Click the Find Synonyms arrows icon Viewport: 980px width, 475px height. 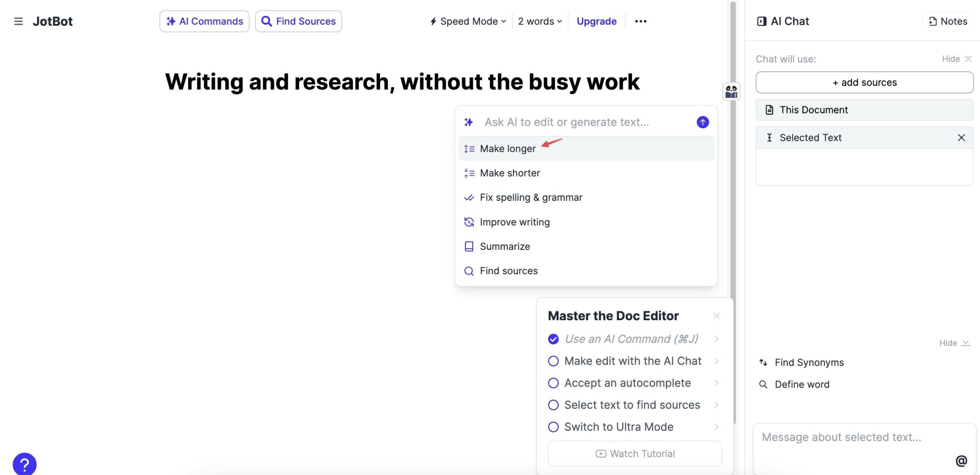click(x=763, y=362)
